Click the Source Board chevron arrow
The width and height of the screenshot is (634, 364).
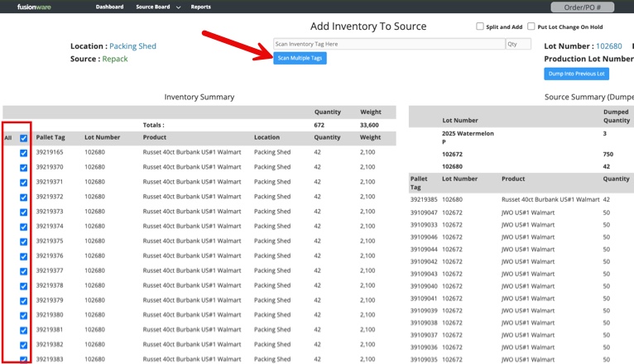[x=179, y=7]
